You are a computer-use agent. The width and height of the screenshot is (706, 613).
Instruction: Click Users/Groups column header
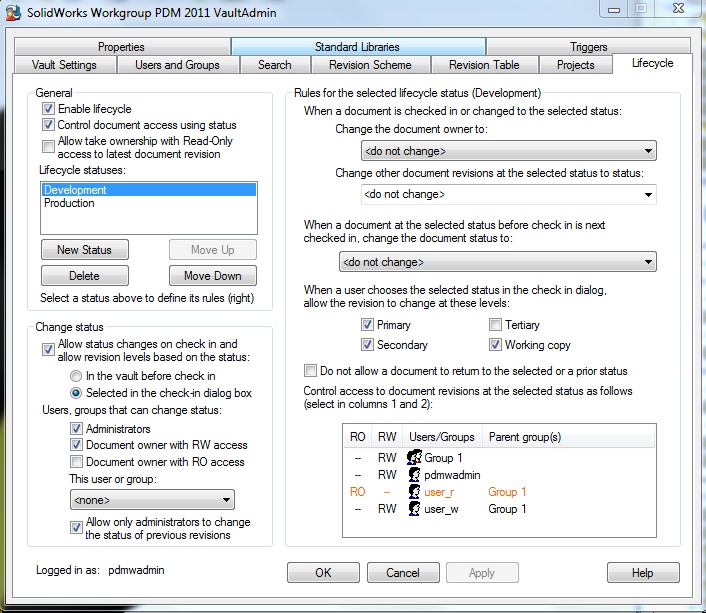point(442,437)
